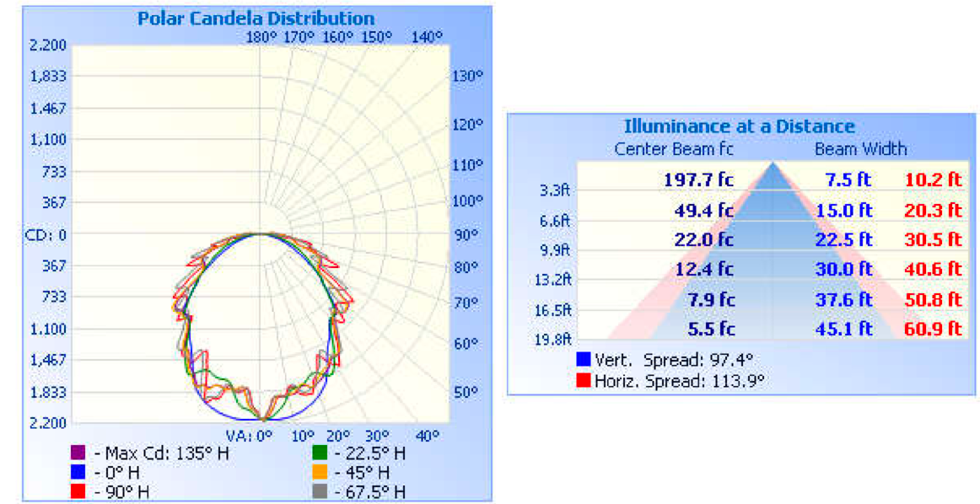Screen dimensions: 980x504
Task: Click the 19.8ft distance label
Action: click(555, 340)
